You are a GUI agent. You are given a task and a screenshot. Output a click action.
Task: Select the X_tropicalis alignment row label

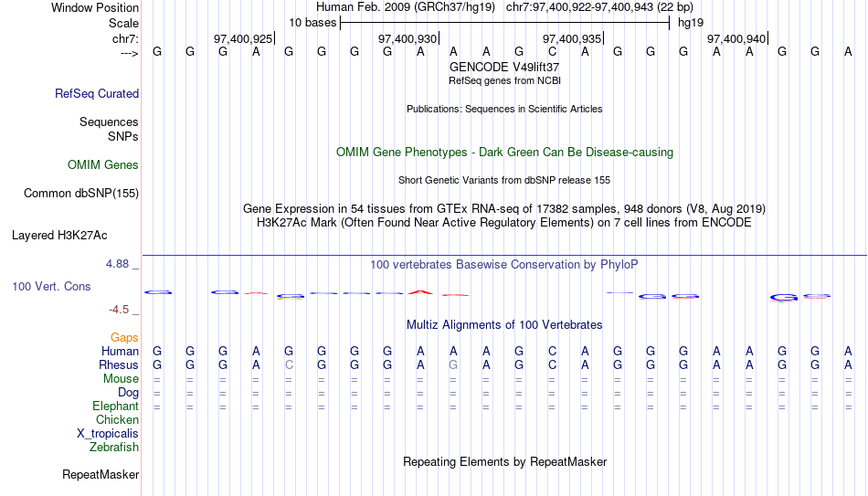point(108,434)
